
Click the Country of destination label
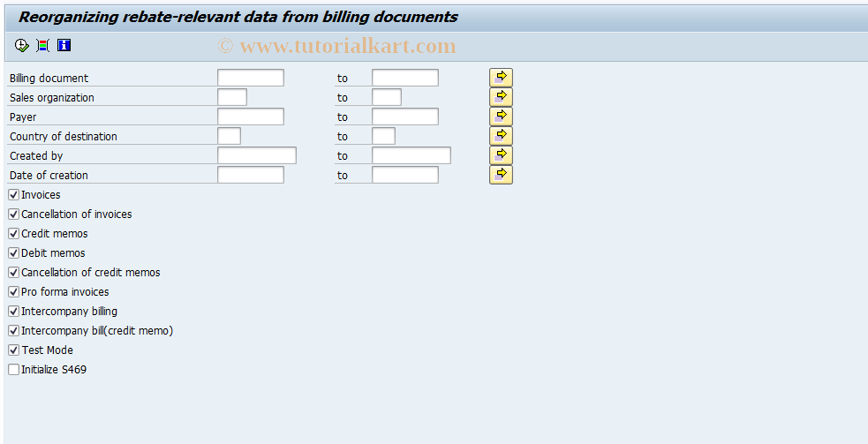(x=63, y=136)
